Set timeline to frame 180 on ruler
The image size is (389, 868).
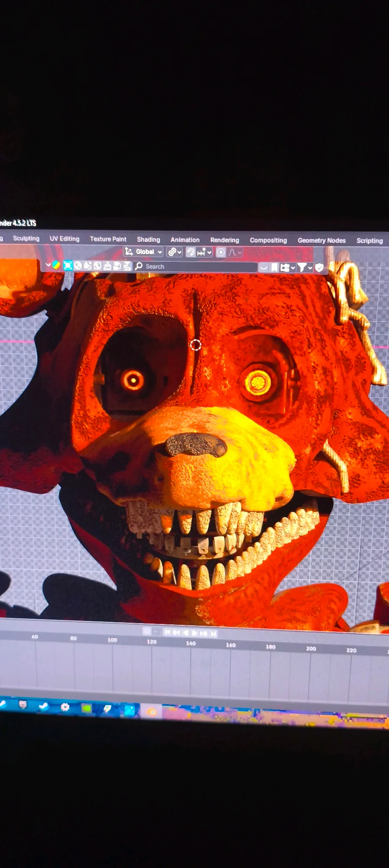point(271,647)
